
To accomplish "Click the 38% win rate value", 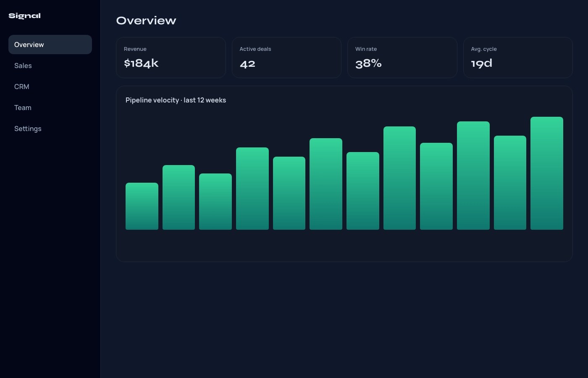I will (368, 63).
